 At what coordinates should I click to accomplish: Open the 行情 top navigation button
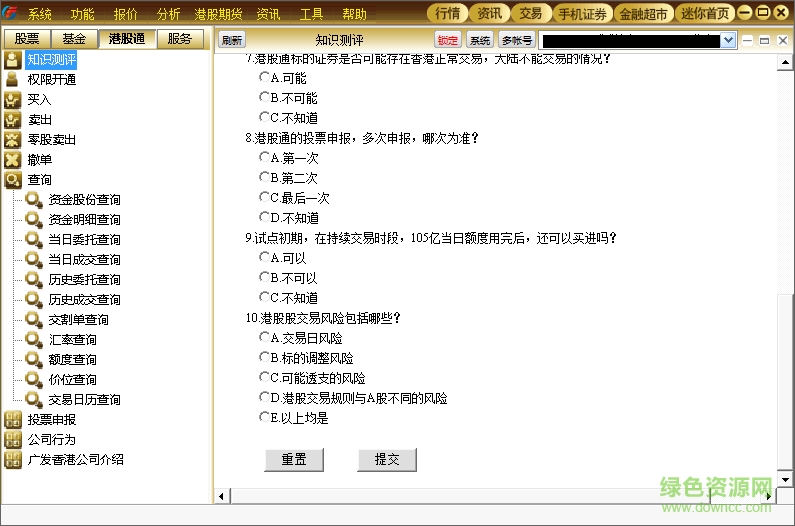click(447, 13)
